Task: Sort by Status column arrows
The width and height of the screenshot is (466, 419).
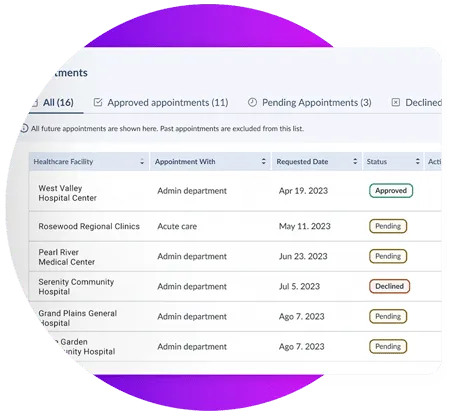Action: click(418, 162)
